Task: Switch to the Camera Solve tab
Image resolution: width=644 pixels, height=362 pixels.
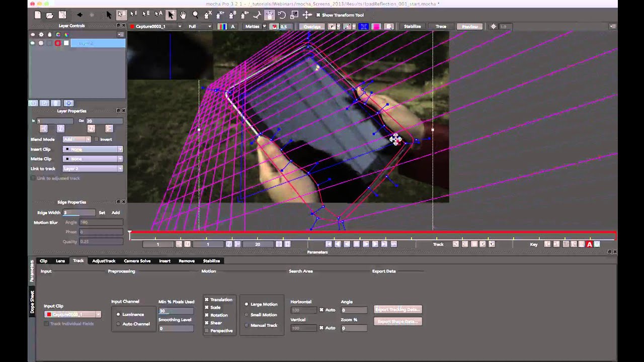Action: click(x=137, y=261)
